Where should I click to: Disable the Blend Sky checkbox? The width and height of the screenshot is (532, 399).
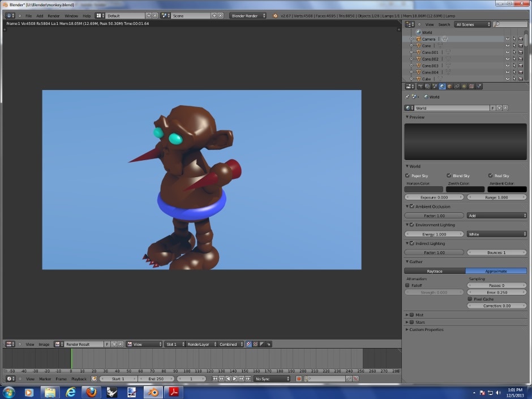(x=449, y=176)
